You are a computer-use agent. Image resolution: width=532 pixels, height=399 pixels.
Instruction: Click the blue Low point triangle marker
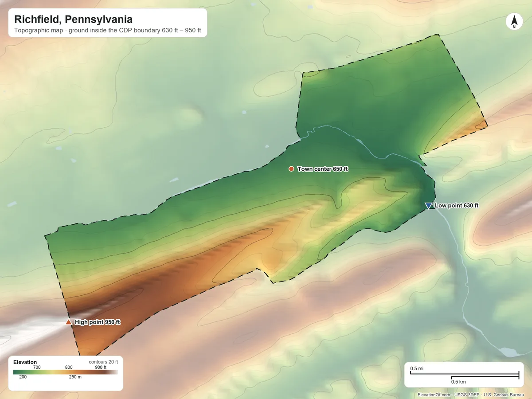[x=428, y=206]
